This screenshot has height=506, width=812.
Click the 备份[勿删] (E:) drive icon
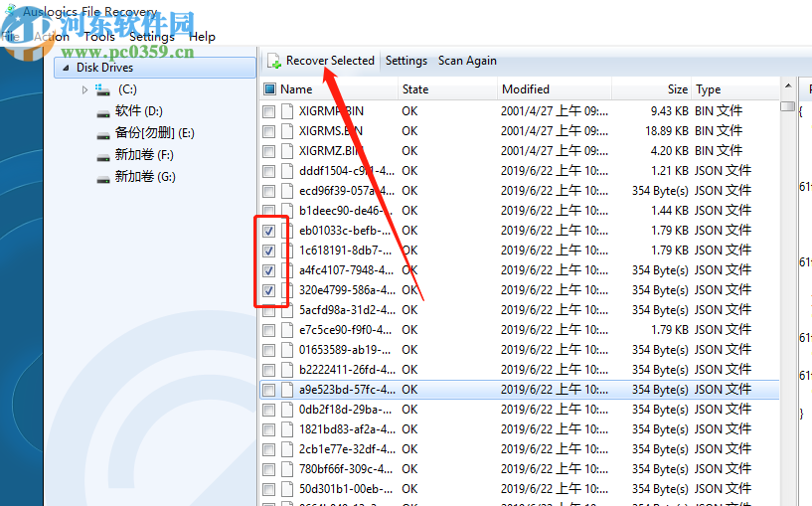(103, 135)
